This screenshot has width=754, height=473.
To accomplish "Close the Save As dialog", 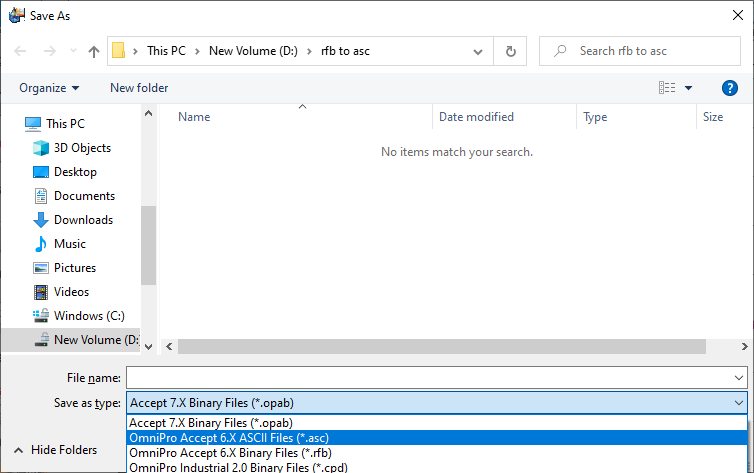I will (x=738, y=15).
